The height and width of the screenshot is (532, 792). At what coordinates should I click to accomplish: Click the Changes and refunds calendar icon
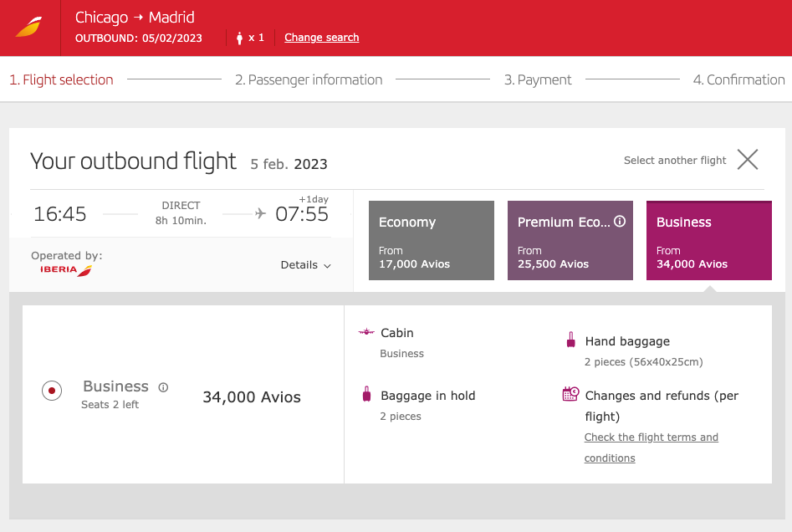[x=570, y=394]
